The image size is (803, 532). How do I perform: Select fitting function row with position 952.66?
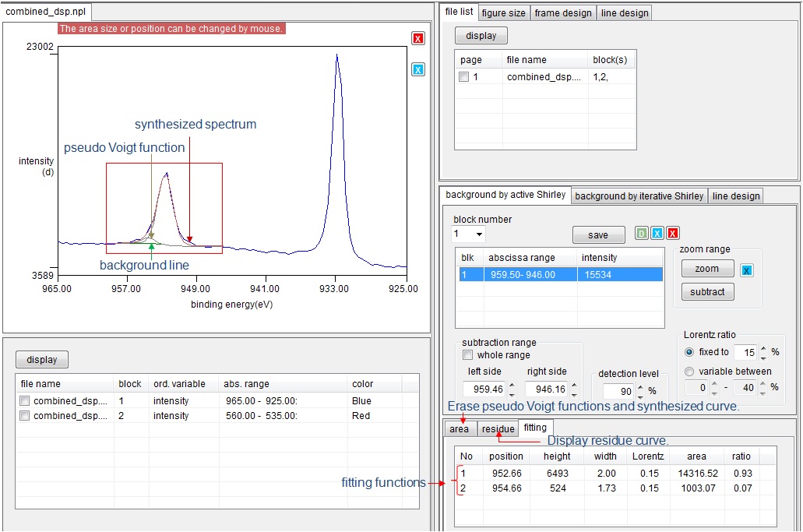point(615,473)
